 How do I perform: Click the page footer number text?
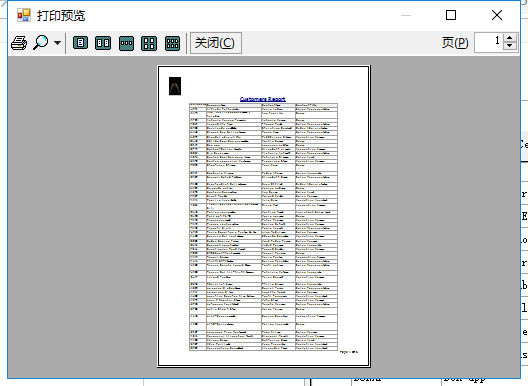click(349, 352)
